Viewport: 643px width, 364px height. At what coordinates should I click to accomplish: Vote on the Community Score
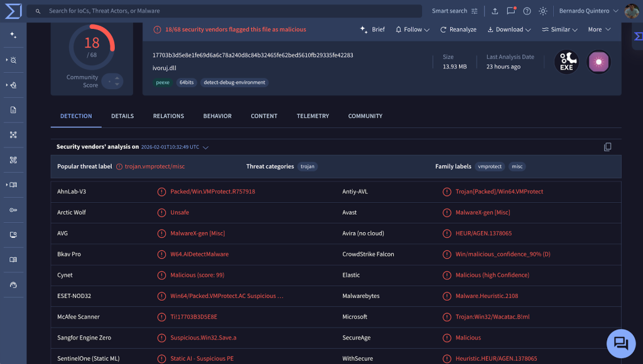113,82
